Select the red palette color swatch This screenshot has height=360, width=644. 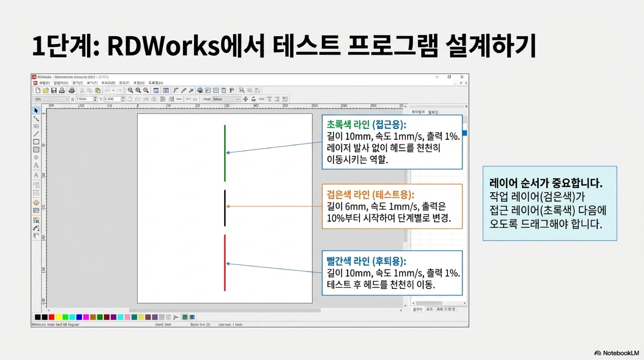pos(51,317)
